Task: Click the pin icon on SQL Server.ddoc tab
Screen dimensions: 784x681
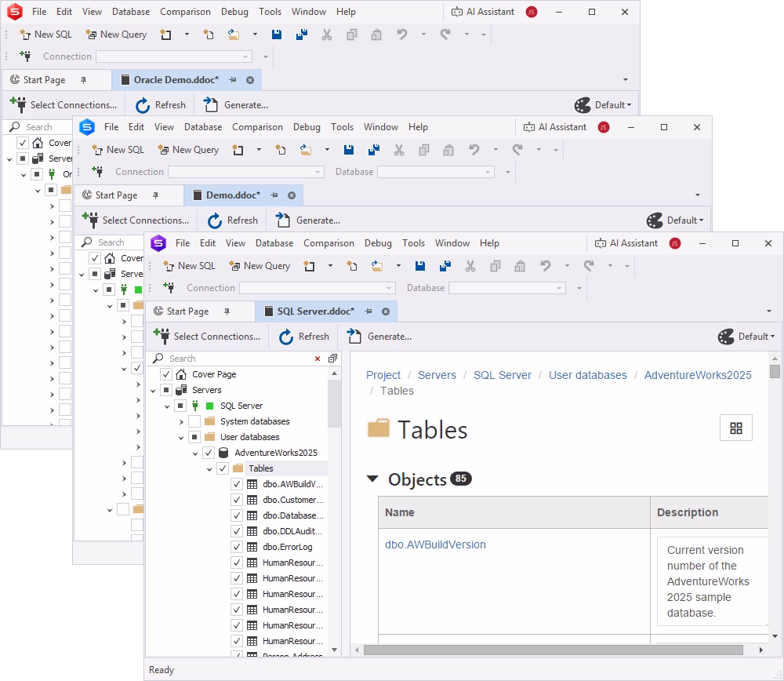Action: pyautogui.click(x=368, y=311)
